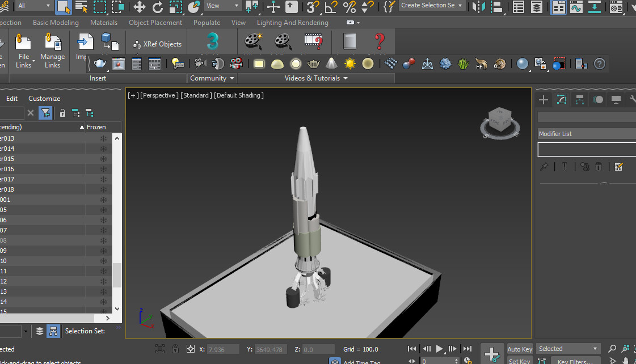Viewport: 636px width, 364px height.
Task: Open the Customize menu in Scene Explorer
Action: pos(44,98)
